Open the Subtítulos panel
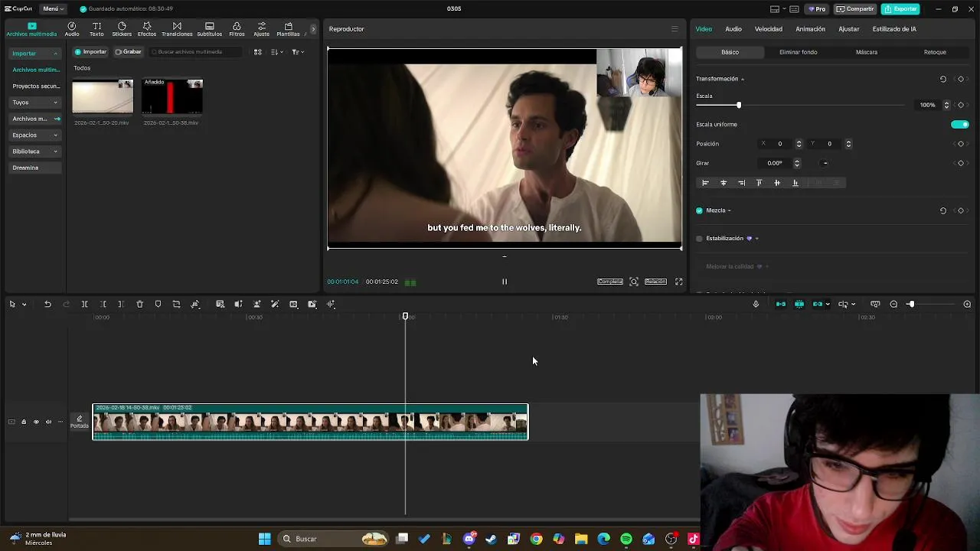 coord(209,29)
